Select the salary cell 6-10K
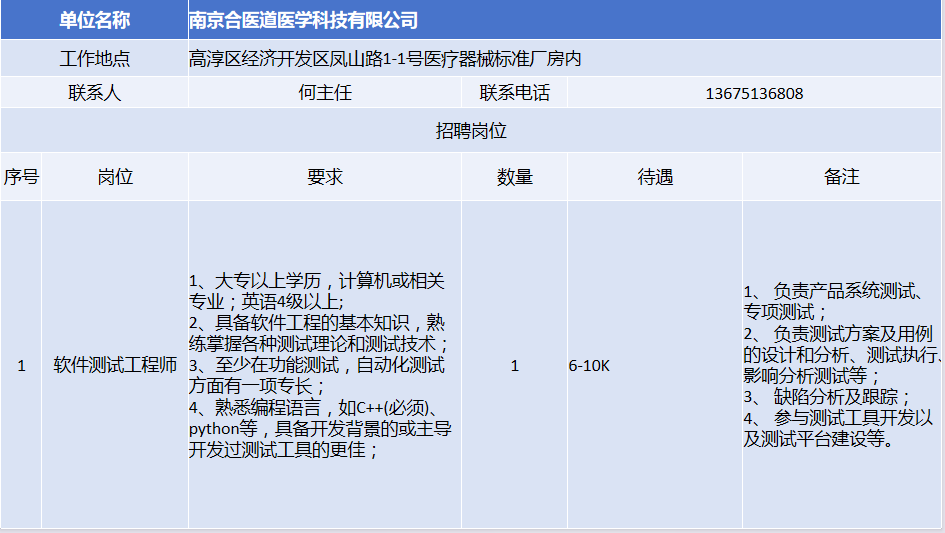Screen dimensions: 945x533 (x=589, y=365)
